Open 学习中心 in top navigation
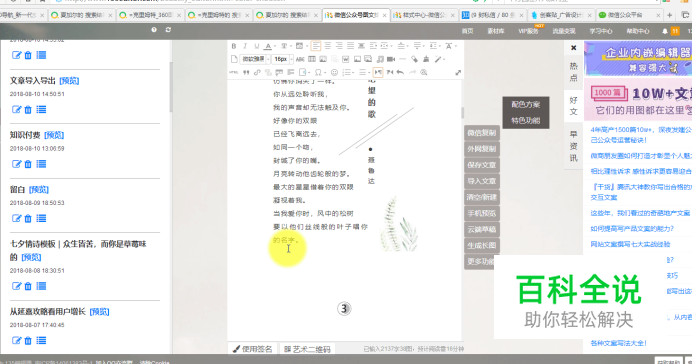The image size is (692, 364). click(601, 31)
